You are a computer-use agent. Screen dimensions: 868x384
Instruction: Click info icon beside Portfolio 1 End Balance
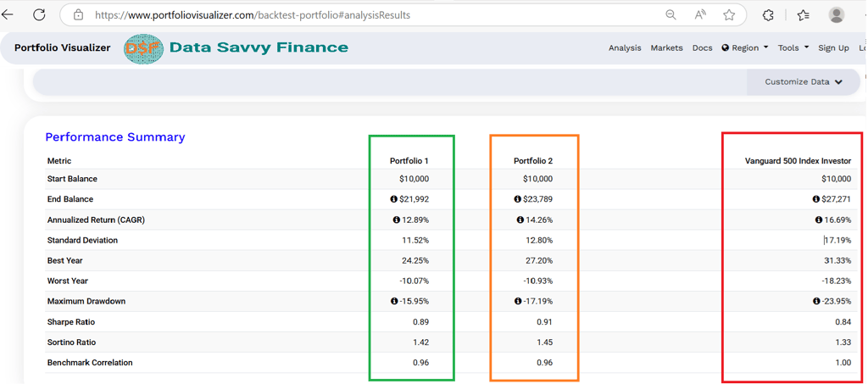click(396, 199)
